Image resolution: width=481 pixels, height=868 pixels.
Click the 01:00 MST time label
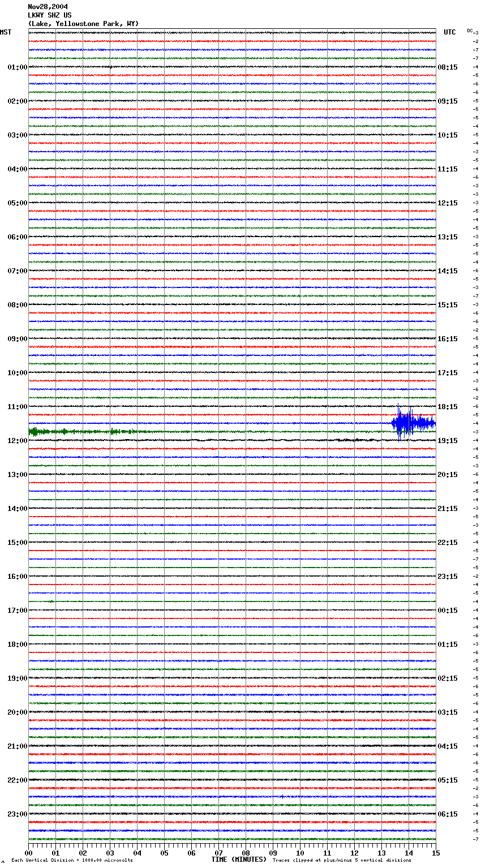pos(18,67)
